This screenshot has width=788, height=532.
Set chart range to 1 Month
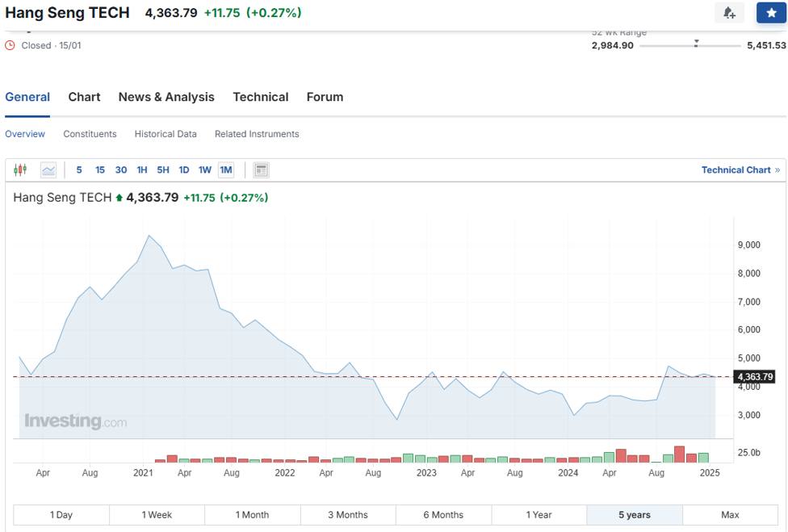(252, 515)
